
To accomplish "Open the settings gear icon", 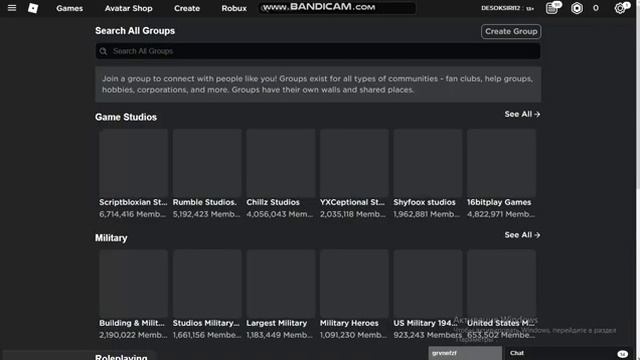I will click(620, 8).
